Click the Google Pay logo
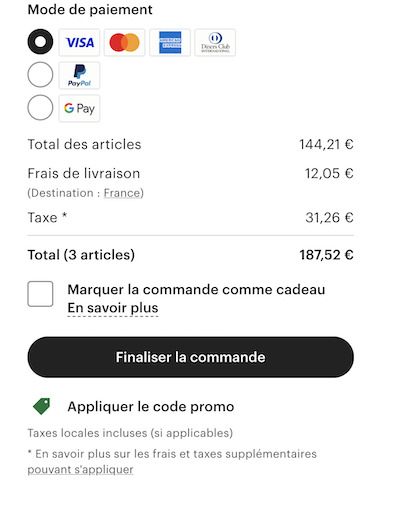This screenshot has height=508, width=400. click(x=79, y=108)
